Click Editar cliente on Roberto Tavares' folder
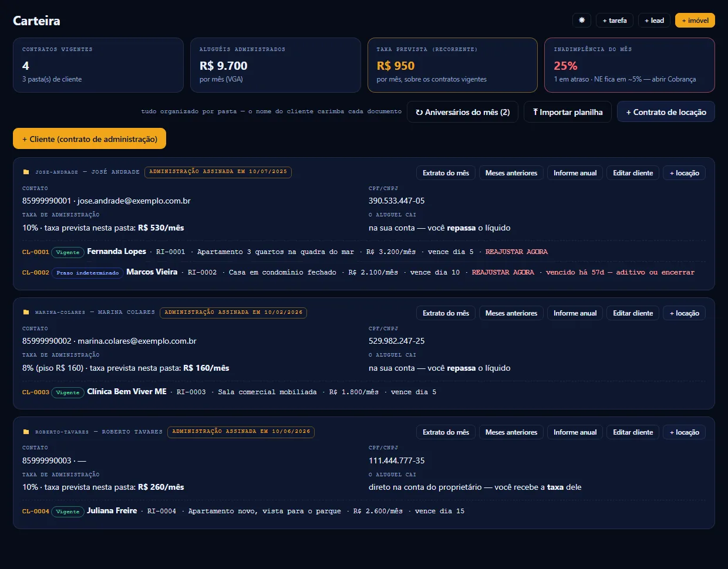 pyautogui.click(x=633, y=432)
